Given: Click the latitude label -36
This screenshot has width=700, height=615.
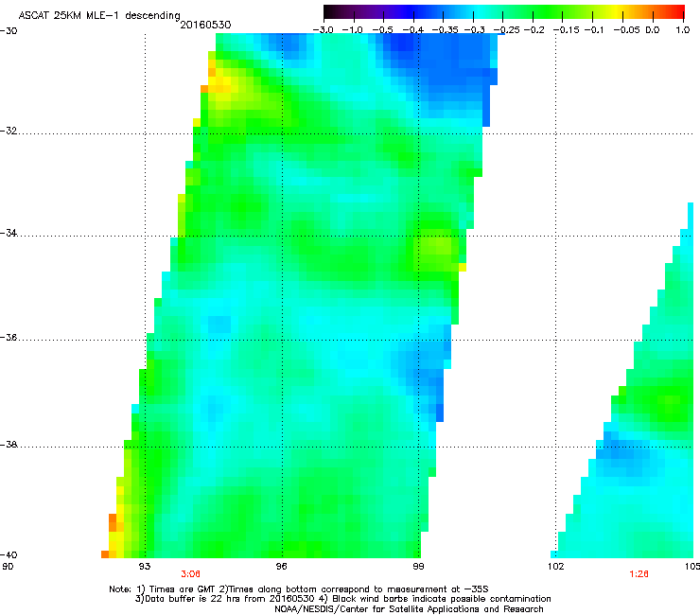Looking at the screenshot, I should (9, 337).
